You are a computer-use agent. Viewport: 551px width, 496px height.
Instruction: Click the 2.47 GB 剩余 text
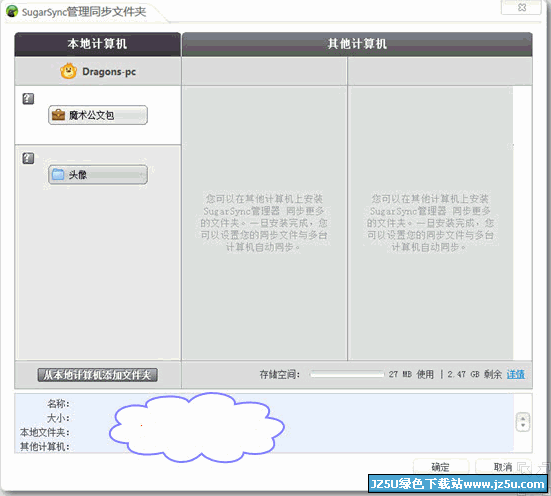point(474,374)
